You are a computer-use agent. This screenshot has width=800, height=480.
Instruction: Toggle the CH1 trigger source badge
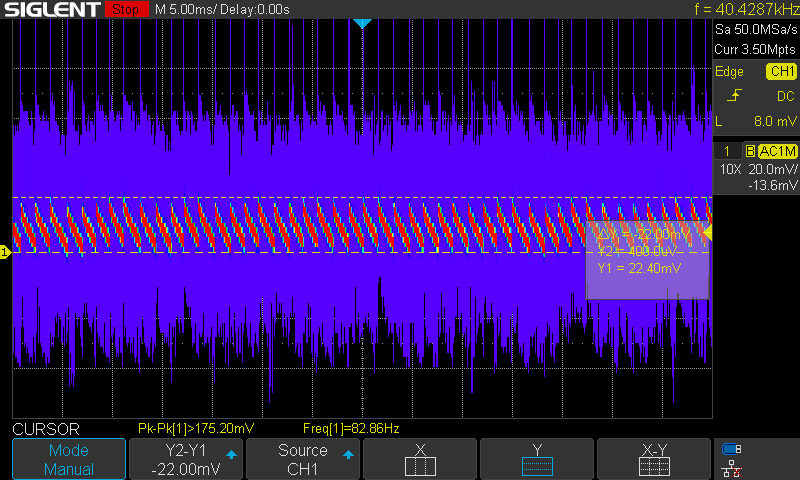(x=780, y=71)
